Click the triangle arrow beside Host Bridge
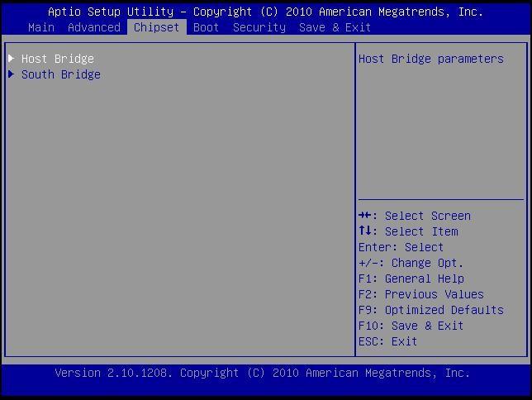 click(12, 59)
